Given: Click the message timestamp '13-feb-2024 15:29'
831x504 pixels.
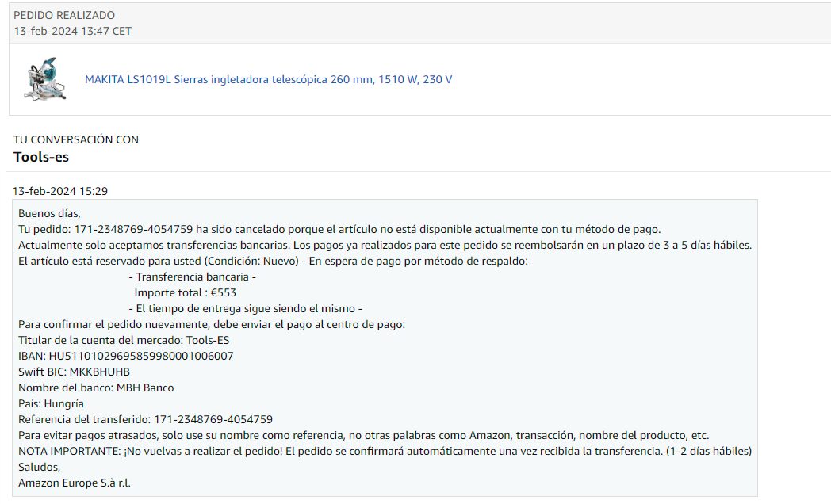Looking at the screenshot, I should [60, 191].
